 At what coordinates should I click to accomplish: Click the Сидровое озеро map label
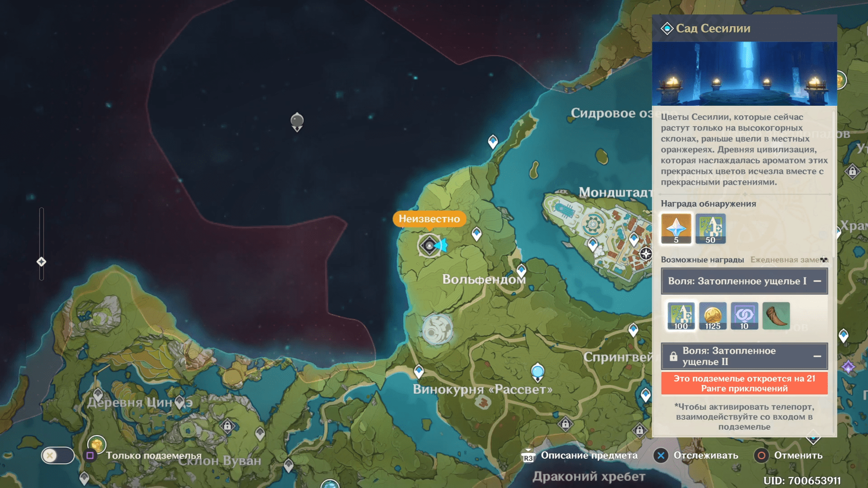coord(611,113)
